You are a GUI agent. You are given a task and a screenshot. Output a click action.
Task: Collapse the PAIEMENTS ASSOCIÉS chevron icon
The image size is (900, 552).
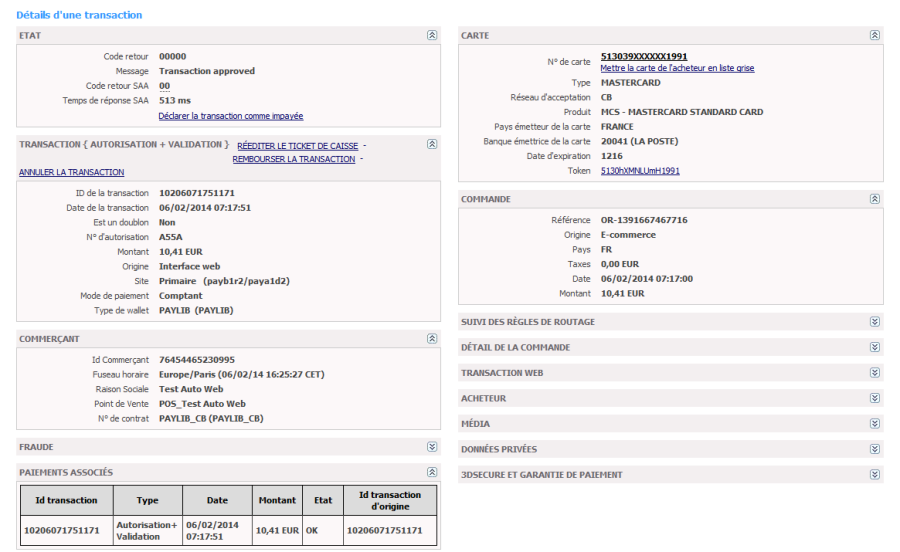[432, 472]
